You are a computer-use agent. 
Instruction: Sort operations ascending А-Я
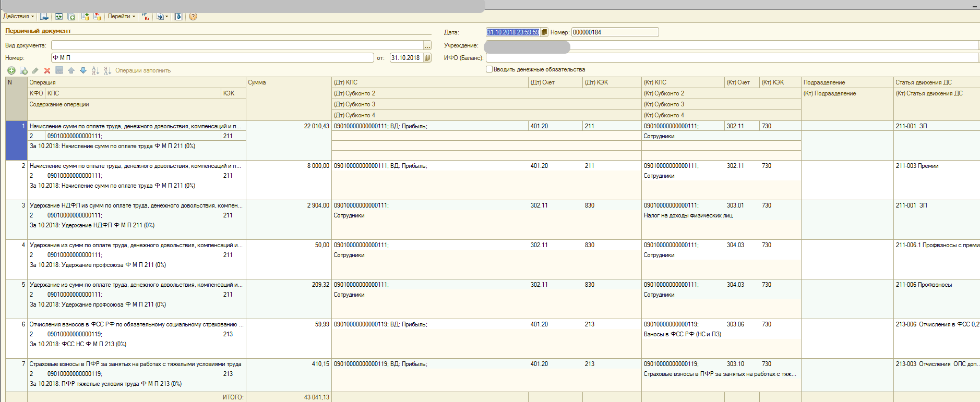click(95, 70)
